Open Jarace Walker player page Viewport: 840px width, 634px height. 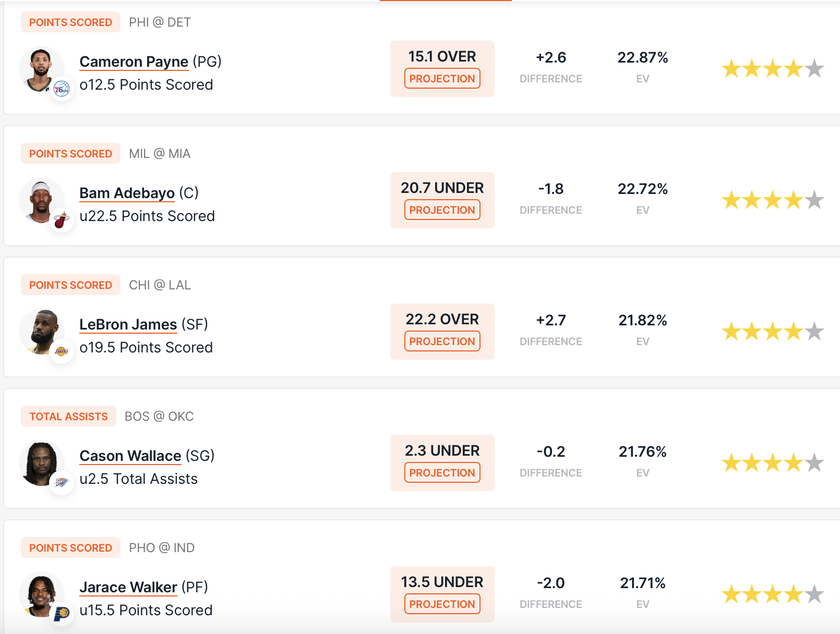(128, 587)
